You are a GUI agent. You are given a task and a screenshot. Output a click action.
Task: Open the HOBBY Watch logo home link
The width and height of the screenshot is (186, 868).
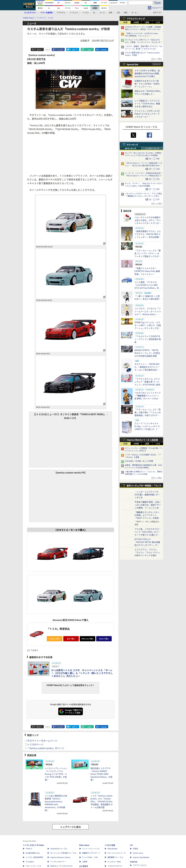pyautogui.click(x=29, y=5)
